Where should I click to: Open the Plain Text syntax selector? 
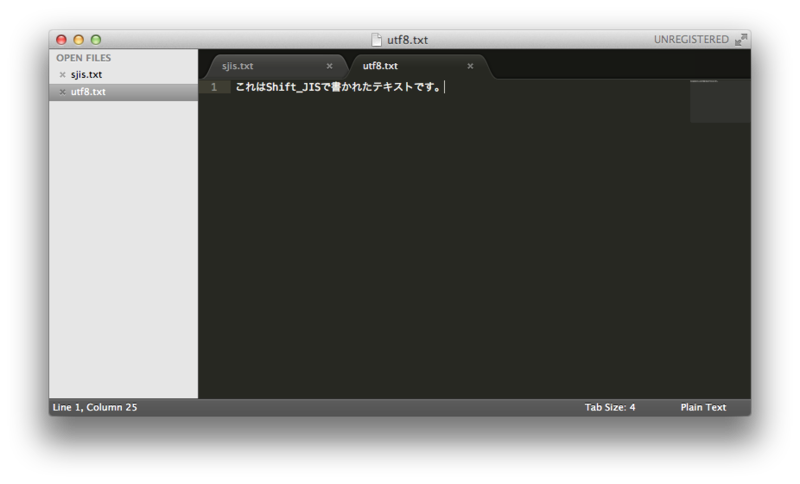click(x=703, y=407)
